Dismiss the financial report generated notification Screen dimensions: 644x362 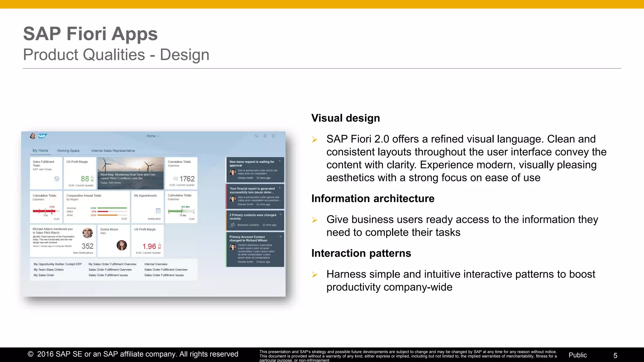click(x=280, y=188)
